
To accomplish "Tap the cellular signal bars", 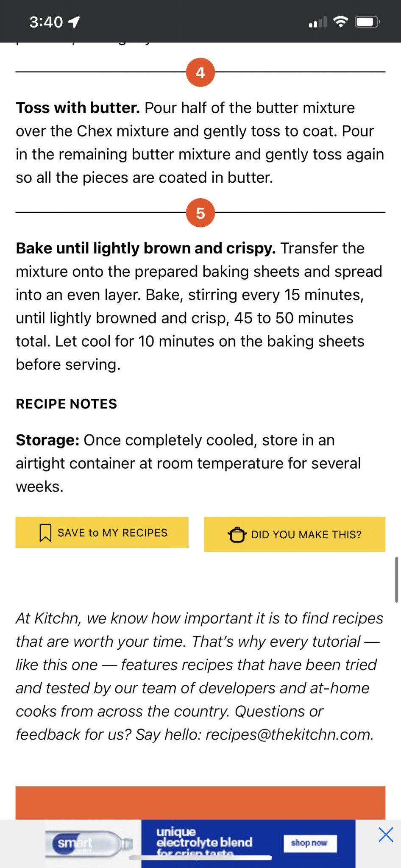I will coord(317,22).
